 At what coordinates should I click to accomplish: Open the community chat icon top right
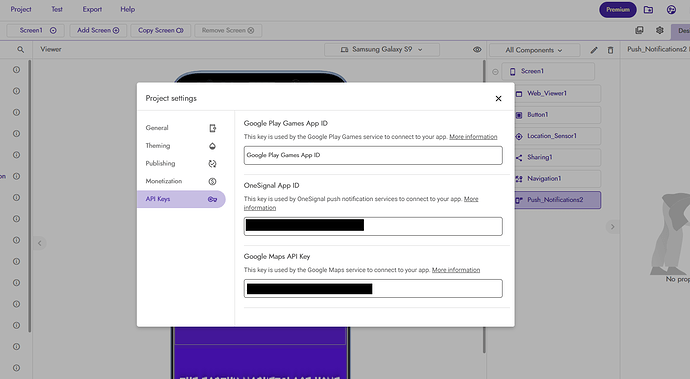tap(671, 10)
